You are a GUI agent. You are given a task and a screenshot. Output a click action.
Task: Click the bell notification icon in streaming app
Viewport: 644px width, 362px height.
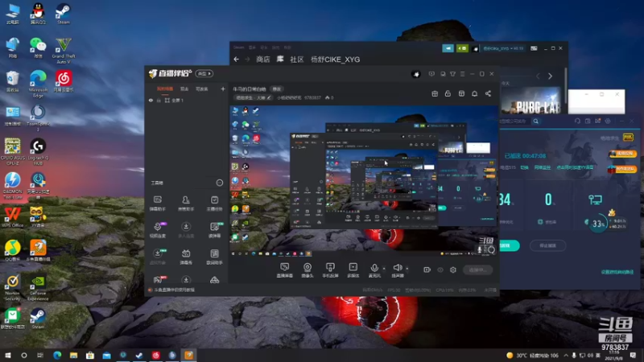point(474,93)
